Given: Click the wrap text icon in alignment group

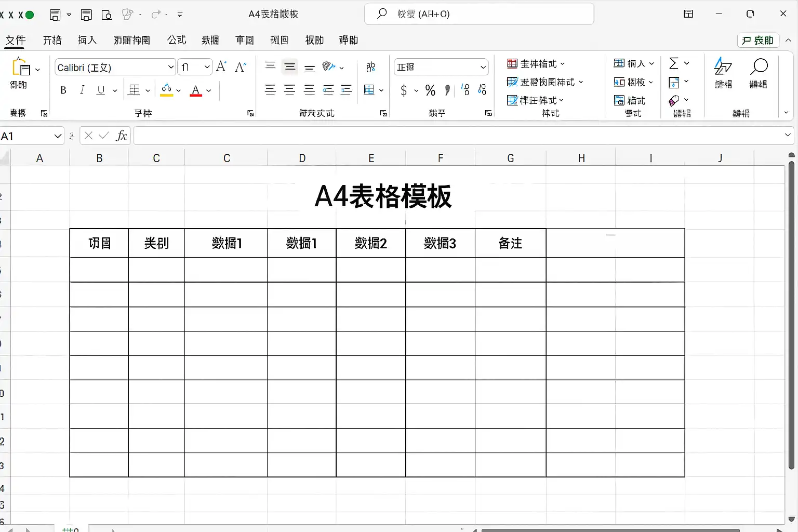Looking at the screenshot, I should click(370, 67).
